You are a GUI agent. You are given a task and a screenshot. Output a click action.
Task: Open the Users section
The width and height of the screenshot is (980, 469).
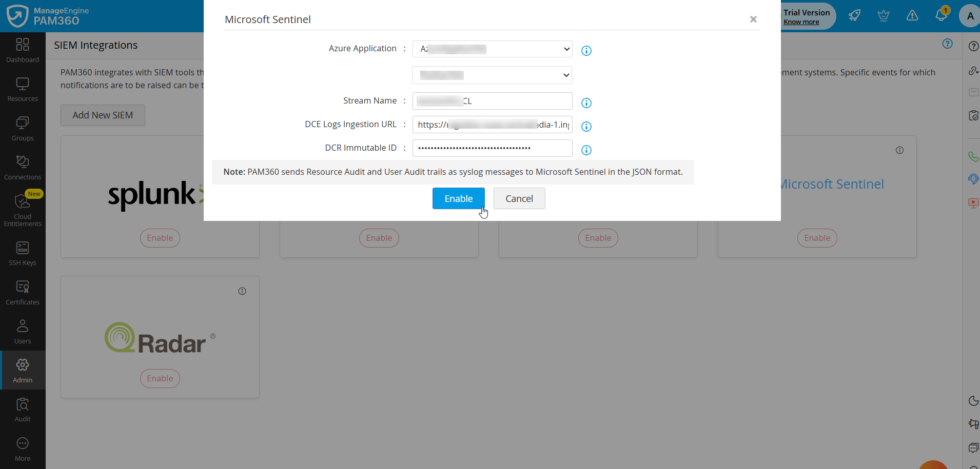click(x=23, y=330)
